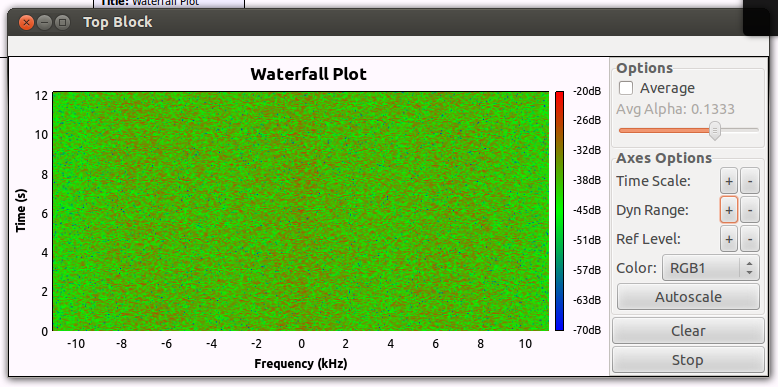Image resolution: width=778 pixels, height=387 pixels.
Task: Maximize the Top Block window
Action: click(x=62, y=22)
